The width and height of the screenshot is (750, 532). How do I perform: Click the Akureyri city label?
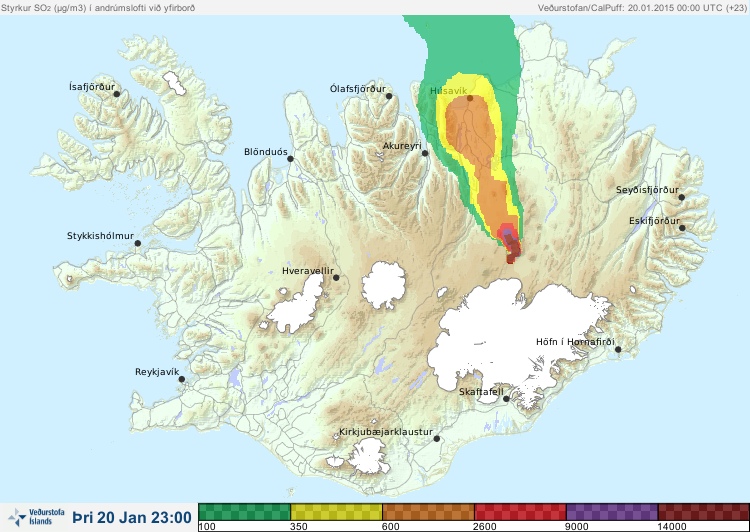click(x=402, y=146)
